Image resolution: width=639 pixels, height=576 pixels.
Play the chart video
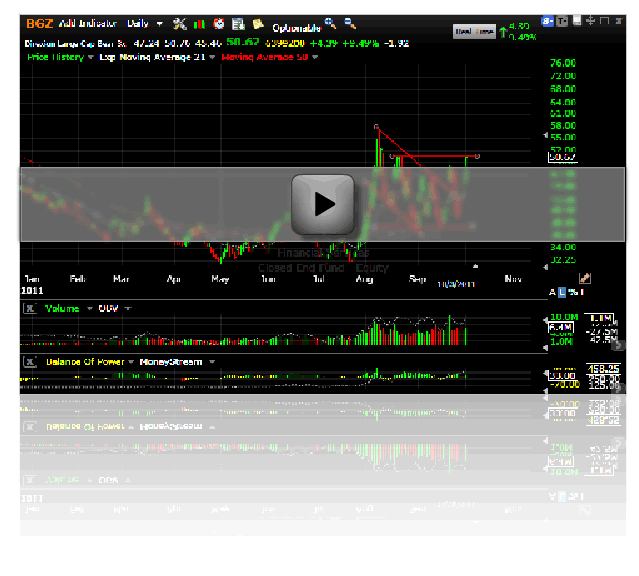click(x=323, y=204)
